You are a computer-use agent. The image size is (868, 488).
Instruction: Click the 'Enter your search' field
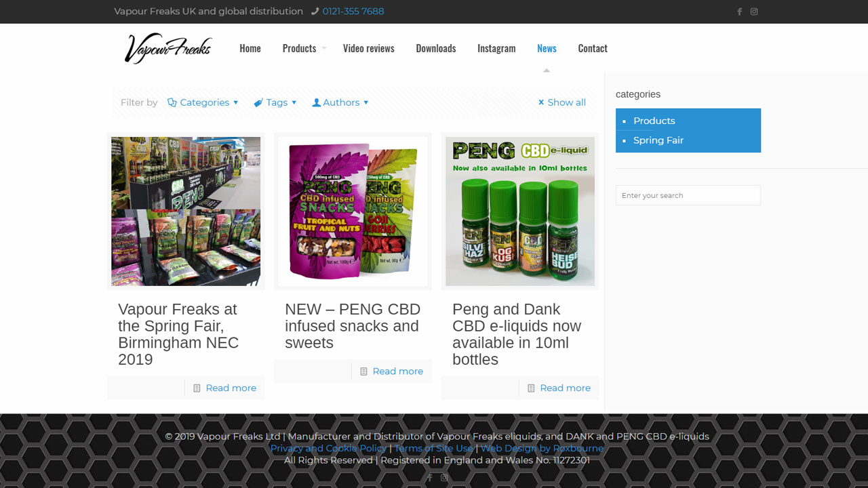[x=688, y=195]
